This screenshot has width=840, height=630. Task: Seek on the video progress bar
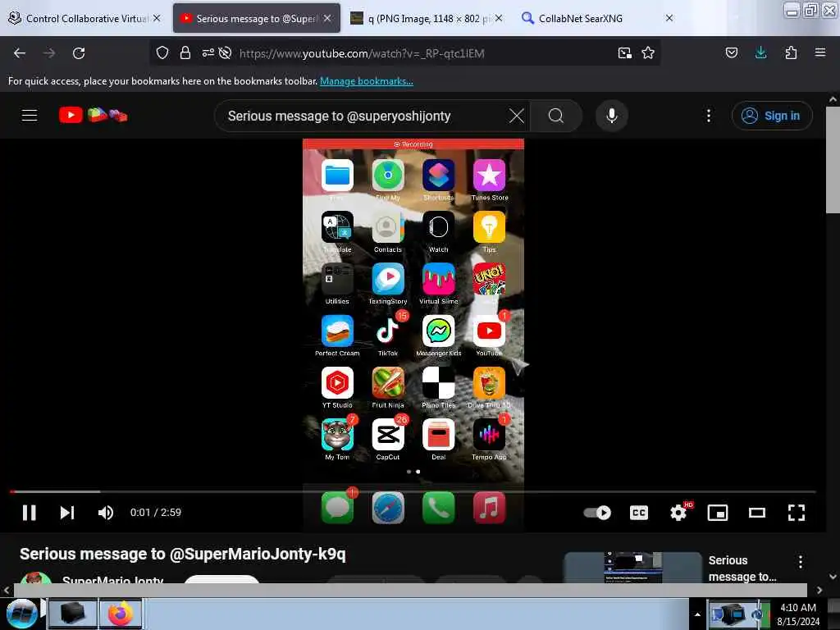pos(413,491)
